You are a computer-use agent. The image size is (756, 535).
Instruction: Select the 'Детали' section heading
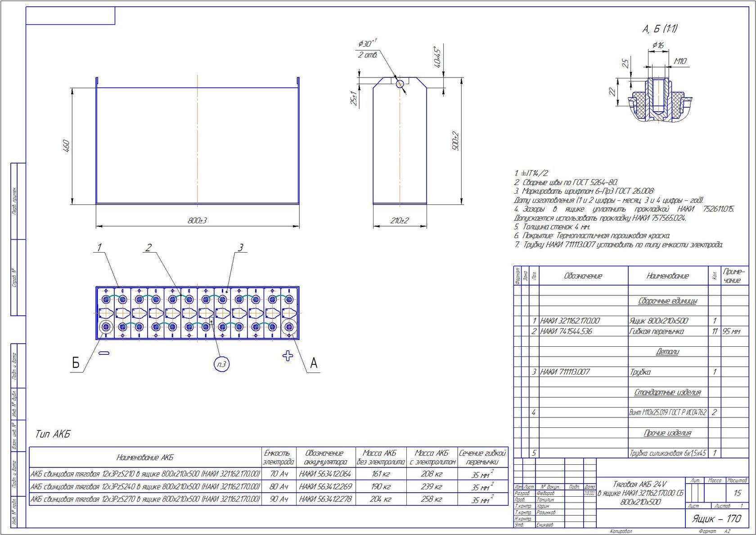coord(668,352)
